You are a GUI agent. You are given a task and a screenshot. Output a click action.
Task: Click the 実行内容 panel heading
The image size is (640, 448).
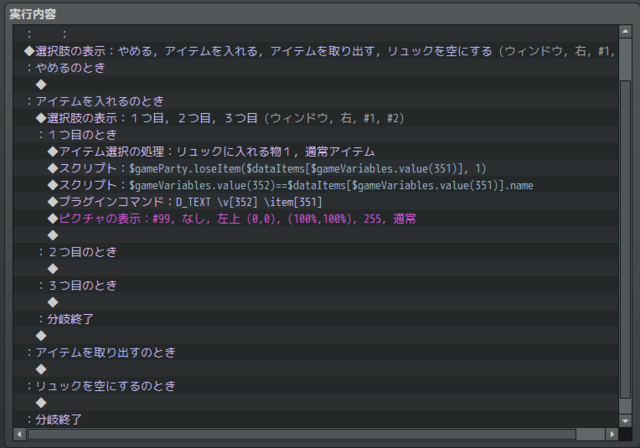[x=33, y=14]
